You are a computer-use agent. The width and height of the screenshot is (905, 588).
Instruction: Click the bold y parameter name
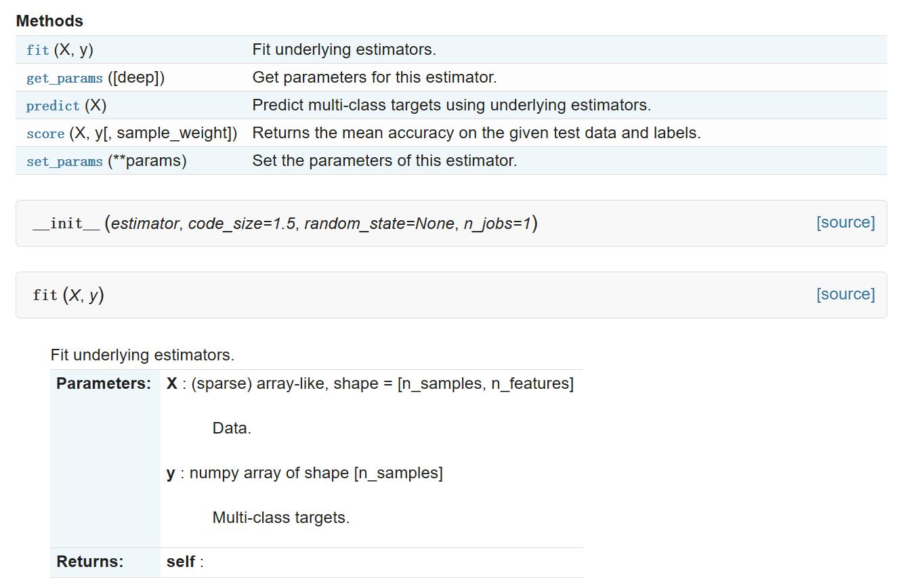click(171, 473)
